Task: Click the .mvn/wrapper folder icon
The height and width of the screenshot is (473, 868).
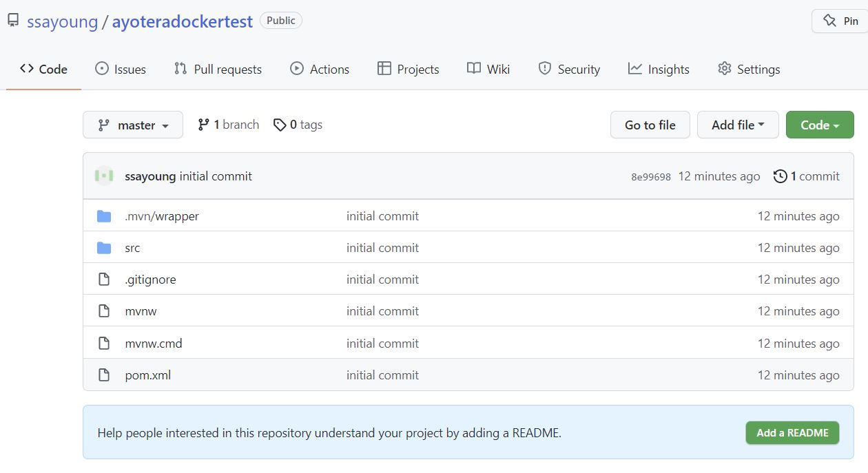Action: coord(104,216)
